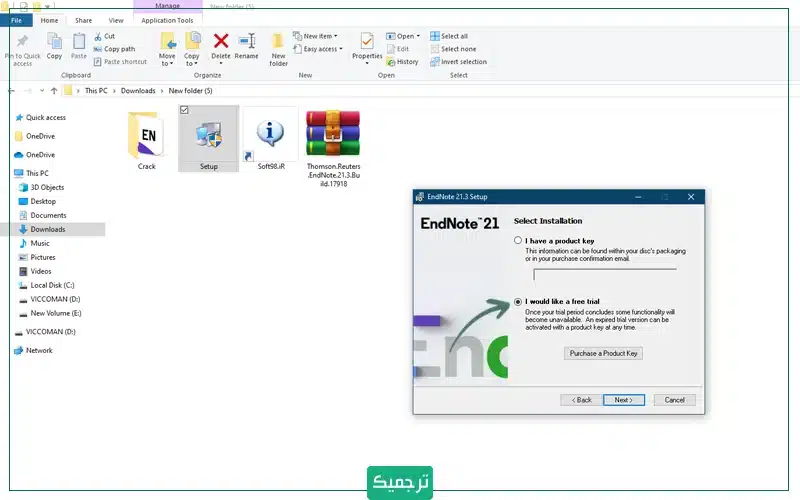Screen dimensions: 800x500
Task: Open Videos in sidebar
Action: 35,271
